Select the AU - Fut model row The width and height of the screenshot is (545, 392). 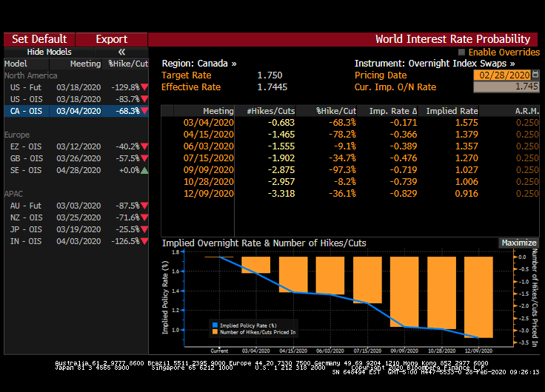[76, 206]
